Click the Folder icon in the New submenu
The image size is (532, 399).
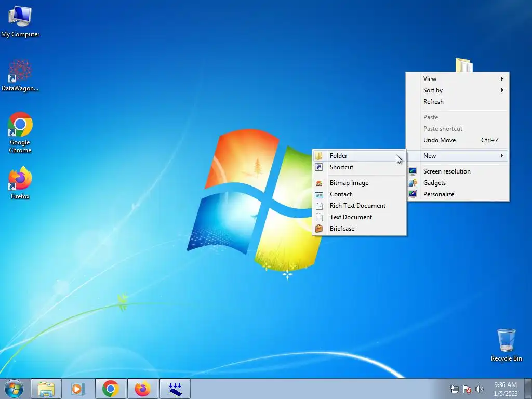pyautogui.click(x=319, y=156)
